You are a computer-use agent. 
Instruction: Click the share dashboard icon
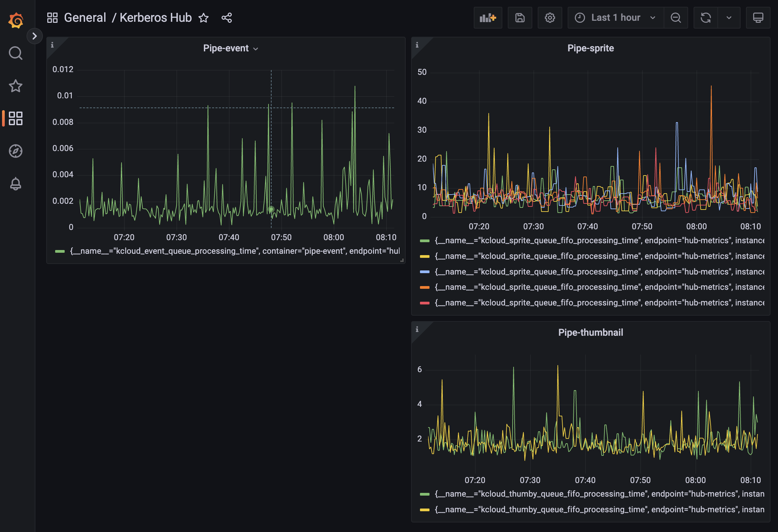pyautogui.click(x=227, y=18)
